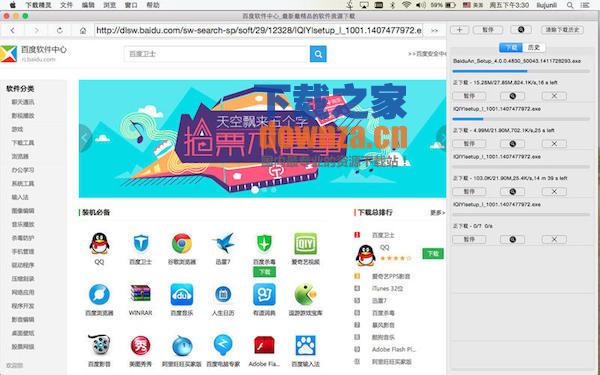Click the URL address field
This screenshot has height=375, width=600.
pyautogui.click(x=259, y=30)
